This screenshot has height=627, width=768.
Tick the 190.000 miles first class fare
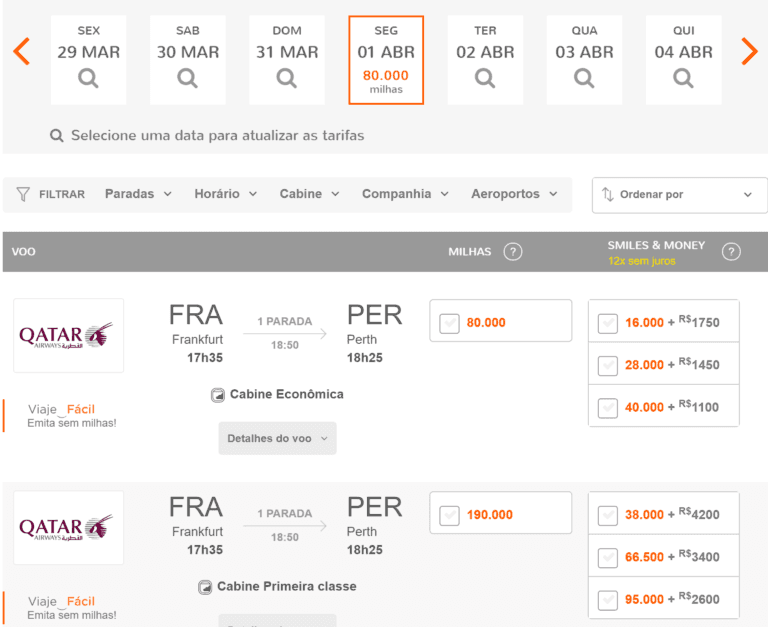pyautogui.click(x=450, y=515)
